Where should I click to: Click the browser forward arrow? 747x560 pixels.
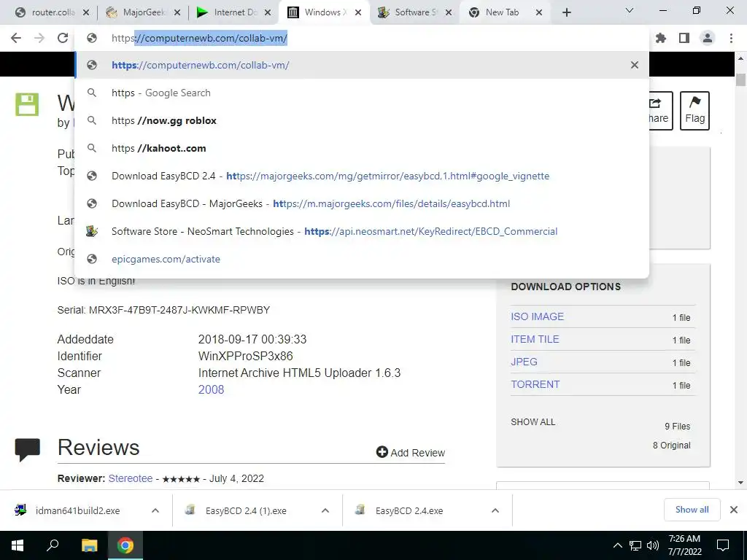39,38
